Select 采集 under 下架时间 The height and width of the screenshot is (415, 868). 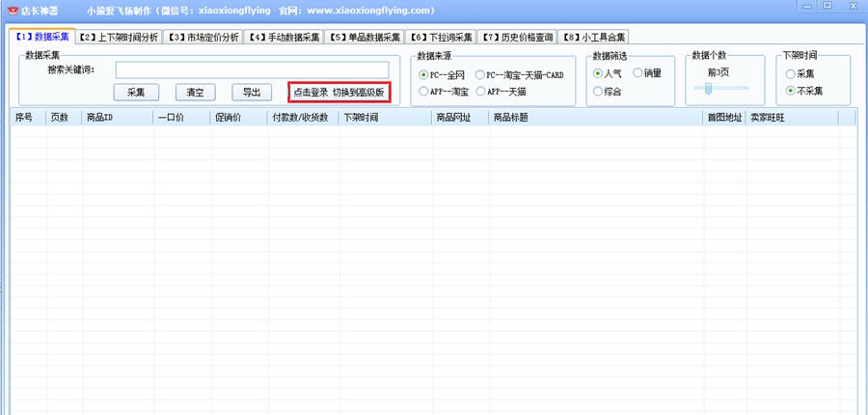coord(800,74)
